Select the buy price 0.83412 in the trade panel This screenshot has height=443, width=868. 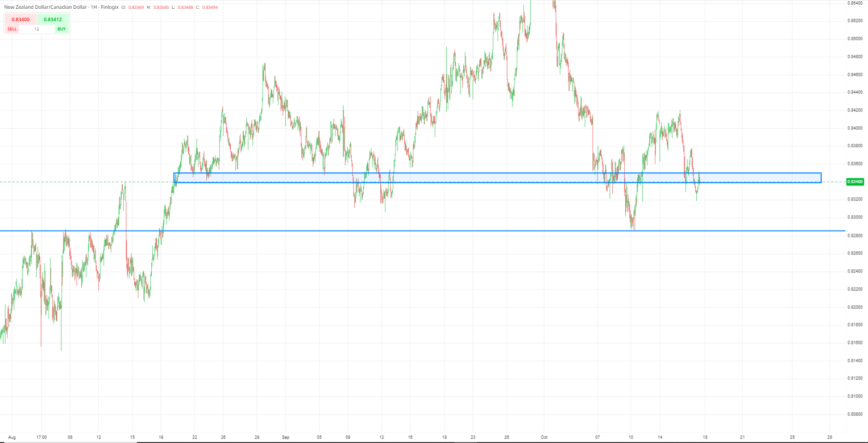pyautogui.click(x=53, y=19)
